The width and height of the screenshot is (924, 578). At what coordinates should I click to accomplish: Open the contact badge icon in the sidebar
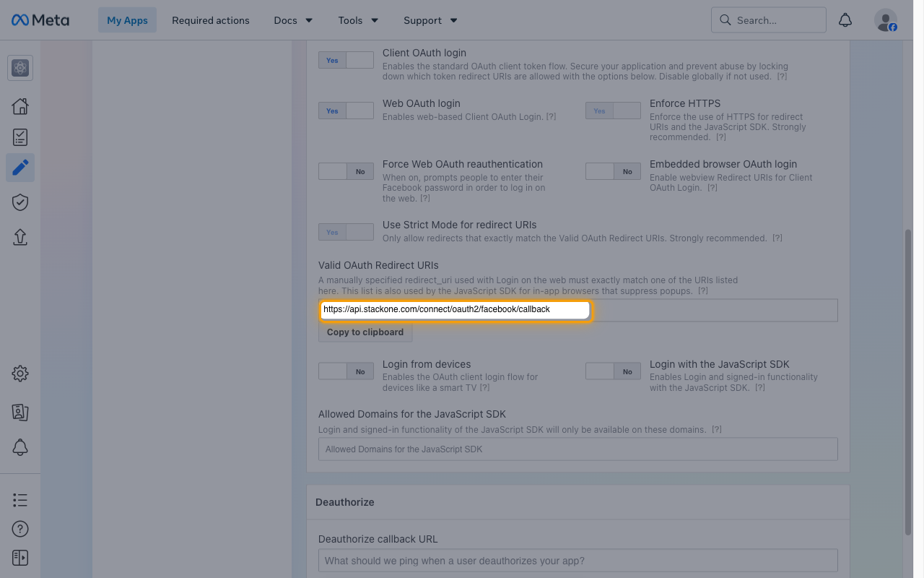click(x=20, y=412)
